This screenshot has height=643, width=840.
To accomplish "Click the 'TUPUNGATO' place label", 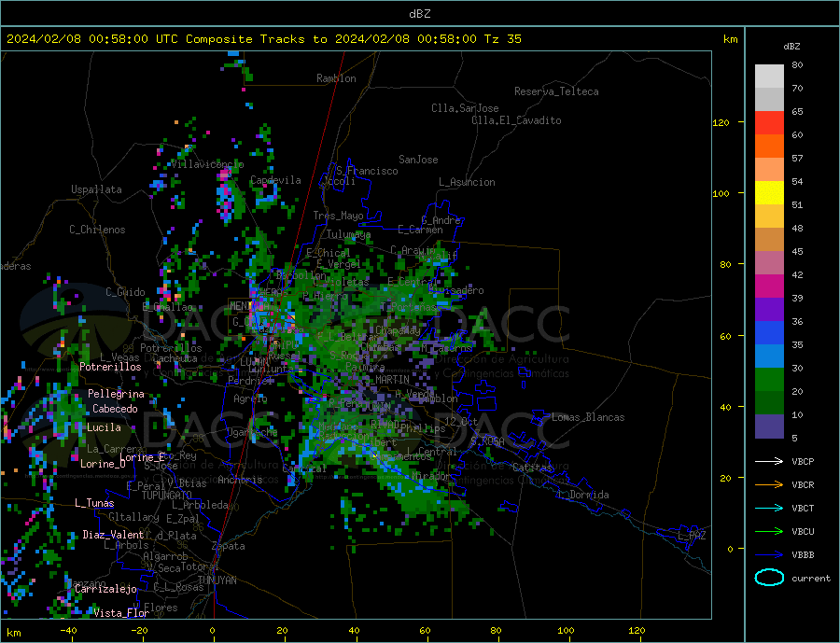I will coord(167,496).
